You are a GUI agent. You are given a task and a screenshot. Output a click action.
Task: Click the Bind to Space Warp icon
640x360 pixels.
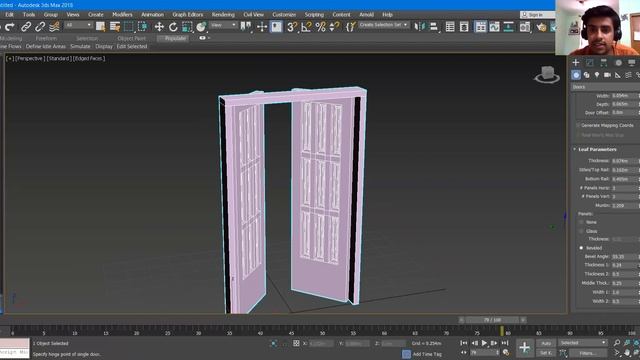54,27
